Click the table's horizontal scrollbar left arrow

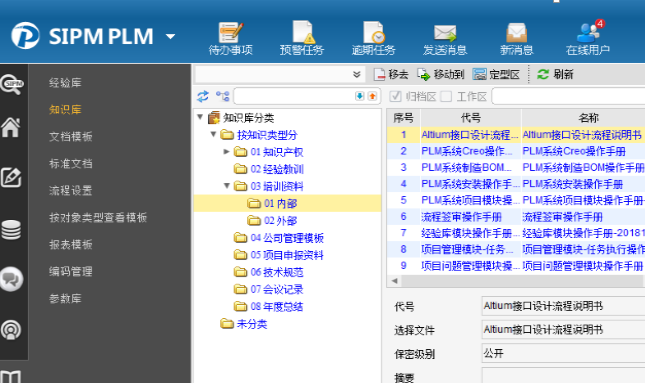point(394,281)
